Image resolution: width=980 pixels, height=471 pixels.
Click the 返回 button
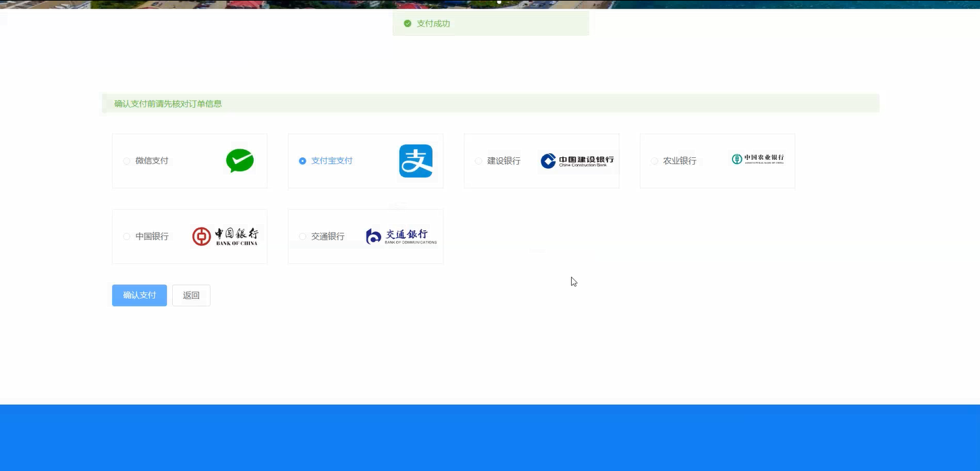point(191,296)
